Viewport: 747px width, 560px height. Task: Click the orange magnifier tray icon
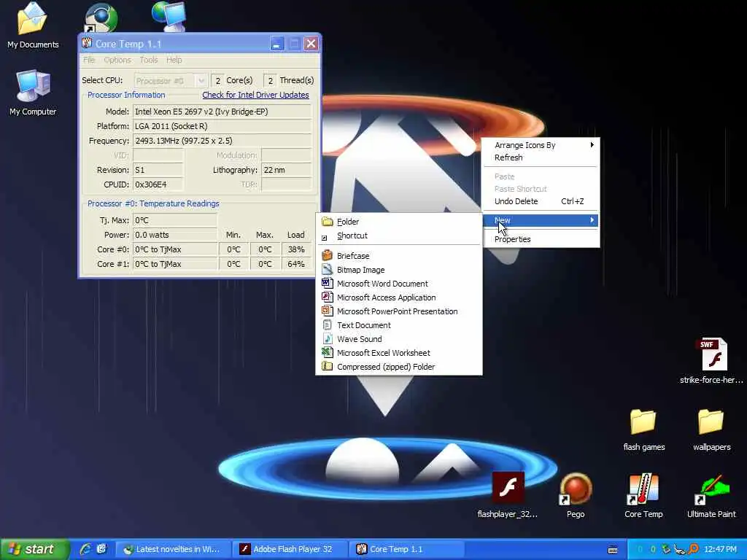click(x=694, y=549)
